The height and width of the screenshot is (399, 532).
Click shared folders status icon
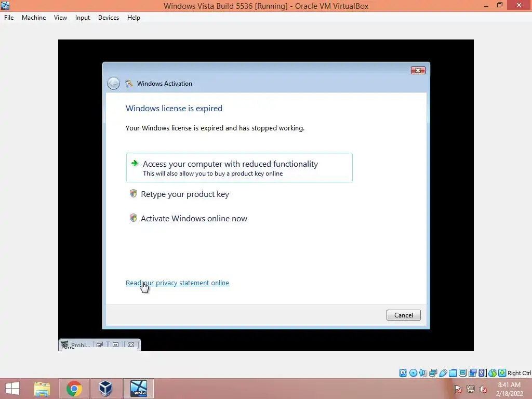point(453,373)
